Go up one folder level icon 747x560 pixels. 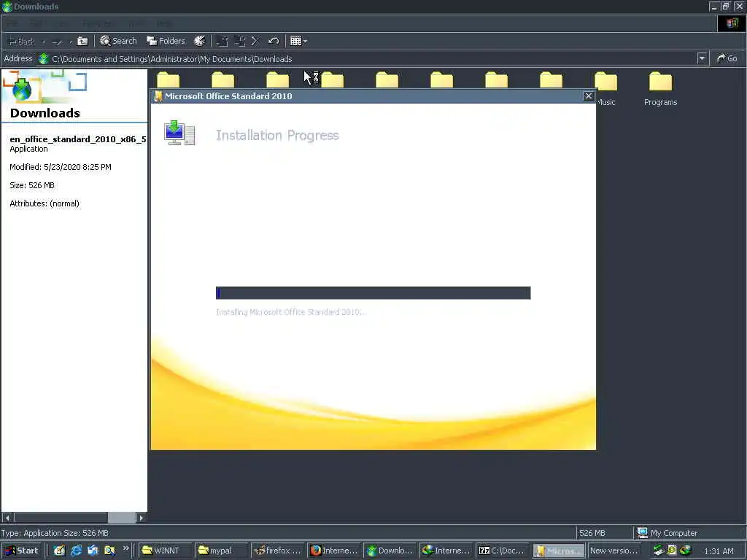[82, 42]
